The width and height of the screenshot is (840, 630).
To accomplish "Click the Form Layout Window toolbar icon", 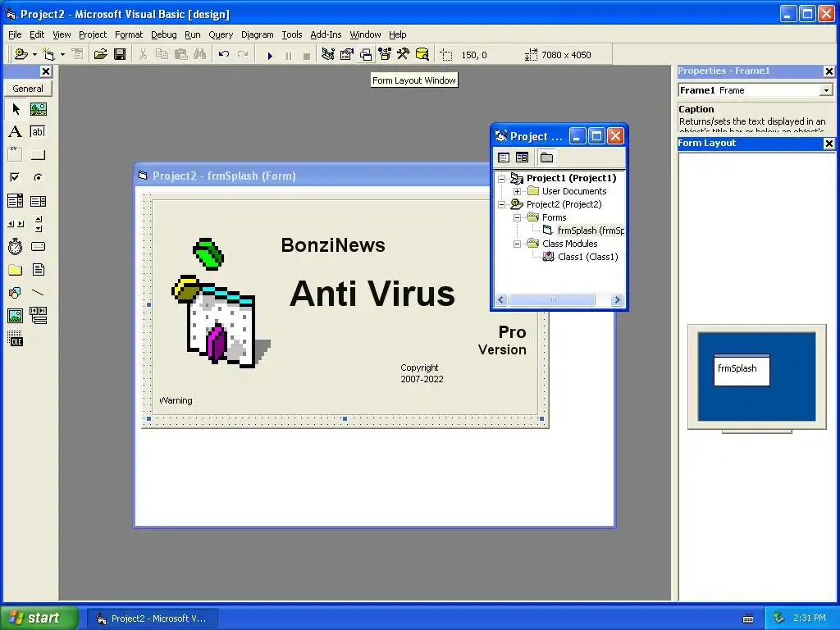I will 365,54.
